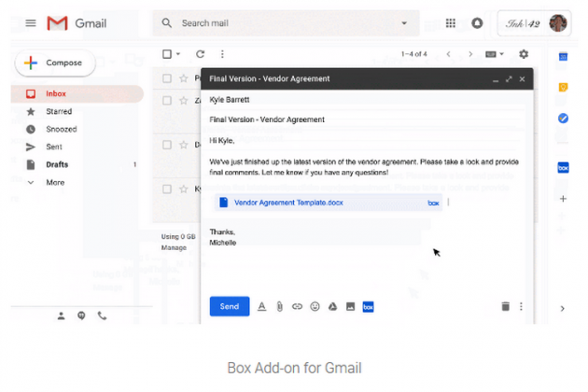Click the Box icon in compose toolbar

[x=368, y=306]
